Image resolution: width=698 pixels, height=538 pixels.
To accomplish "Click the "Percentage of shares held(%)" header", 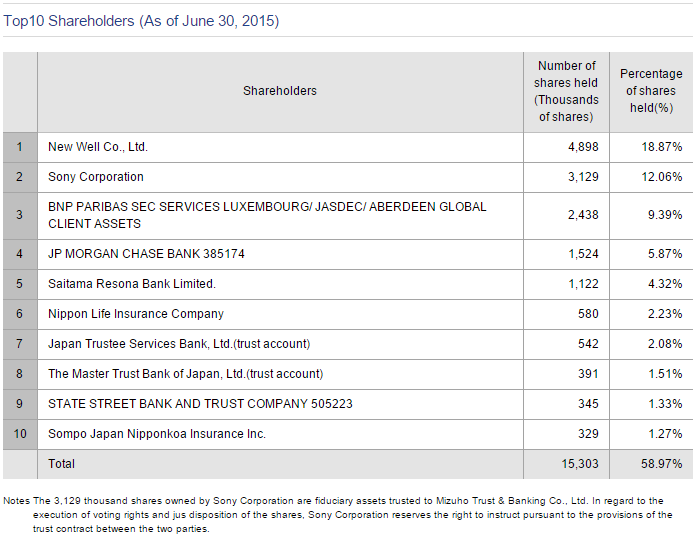I will pyautogui.click(x=651, y=91).
